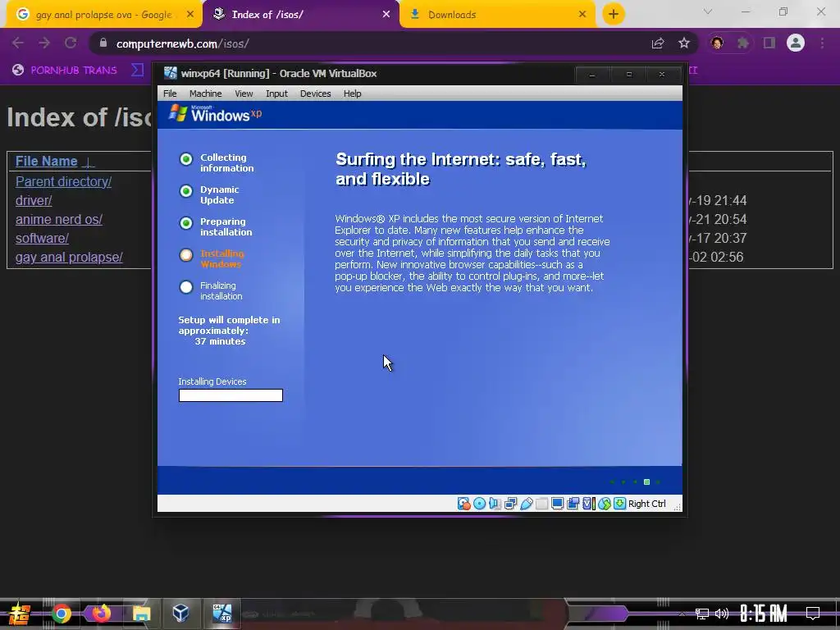Click the Collecting information step indicator

(186, 159)
